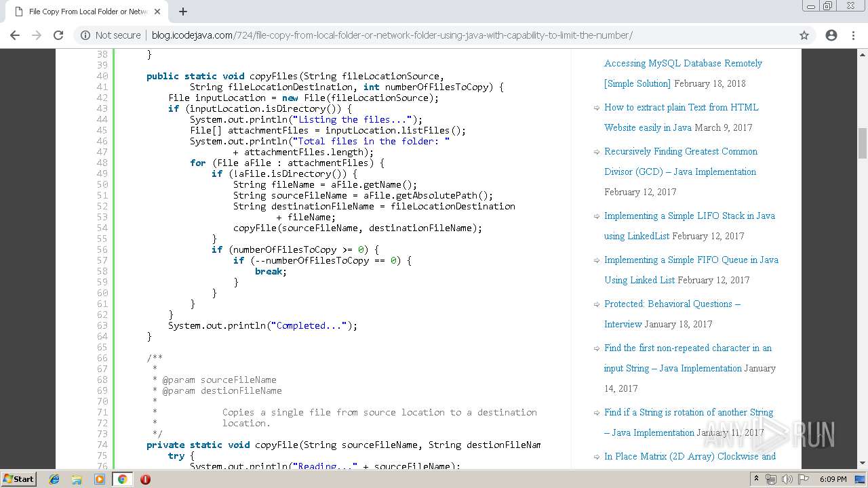The width and height of the screenshot is (868, 488).
Task: Click the page vertical scrollbar thumb
Action: pos(863,142)
